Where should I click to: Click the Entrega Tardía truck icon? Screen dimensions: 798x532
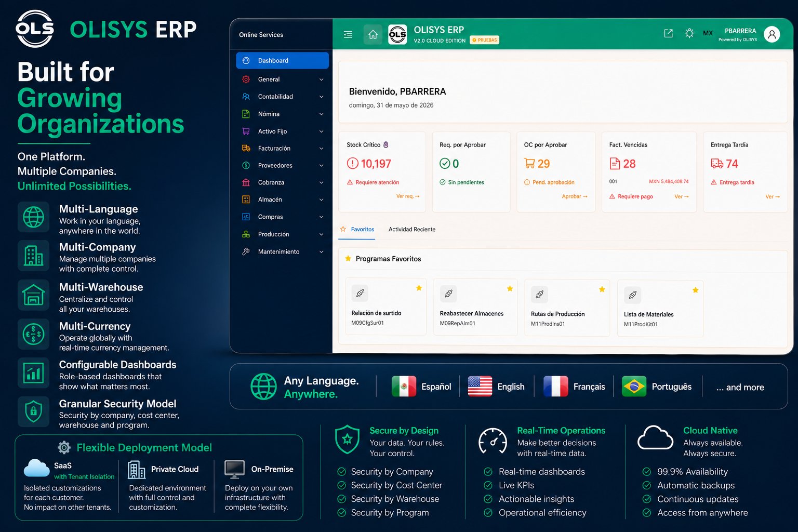tap(717, 164)
